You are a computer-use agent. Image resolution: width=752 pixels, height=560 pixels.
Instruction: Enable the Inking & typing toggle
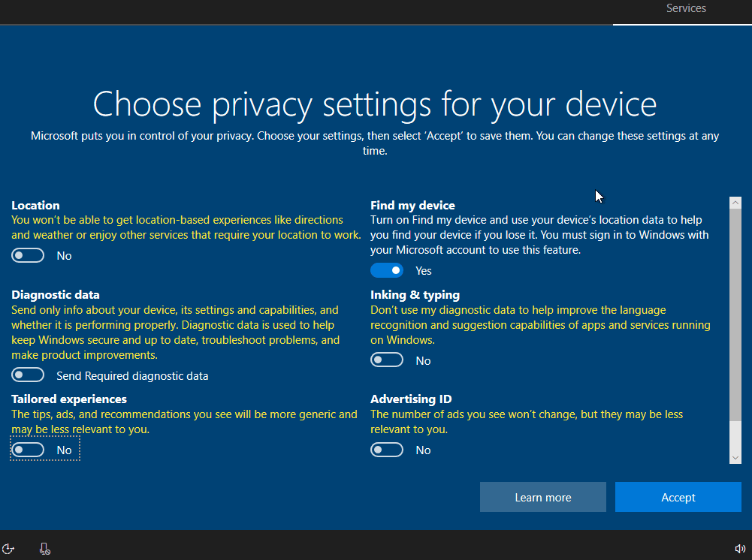[387, 360]
